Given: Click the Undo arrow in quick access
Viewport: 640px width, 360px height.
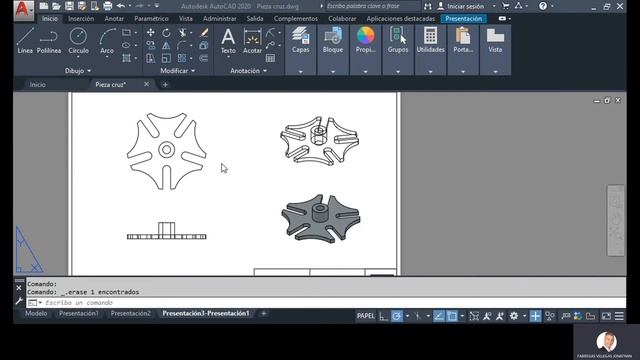Looking at the screenshot, I should (121, 6).
